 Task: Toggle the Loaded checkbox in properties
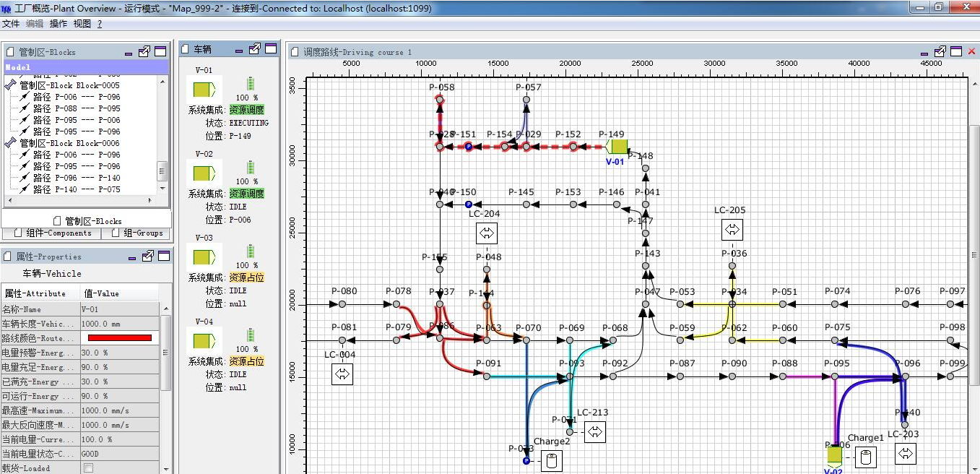click(88, 468)
